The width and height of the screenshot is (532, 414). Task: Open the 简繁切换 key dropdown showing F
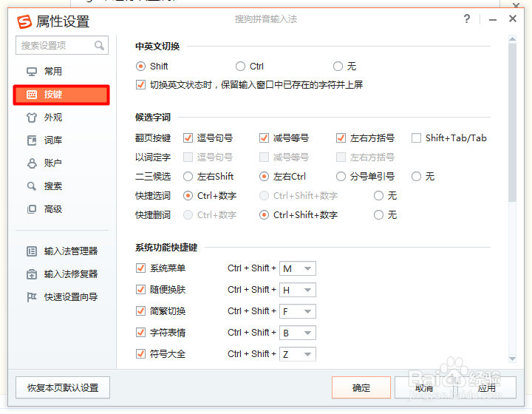pos(298,311)
